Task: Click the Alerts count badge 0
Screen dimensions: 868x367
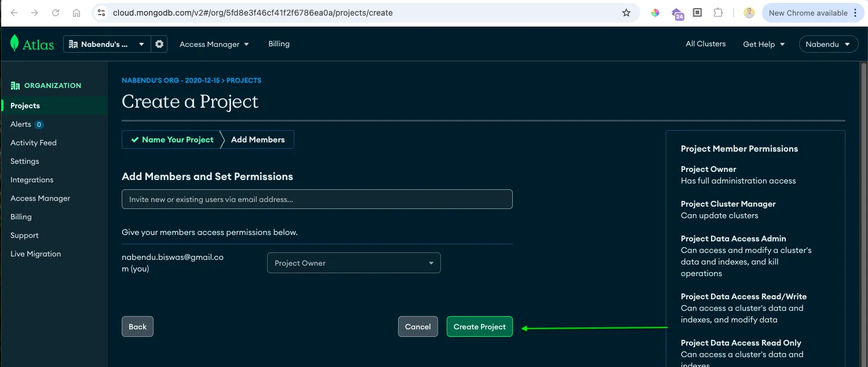Action: coord(39,124)
